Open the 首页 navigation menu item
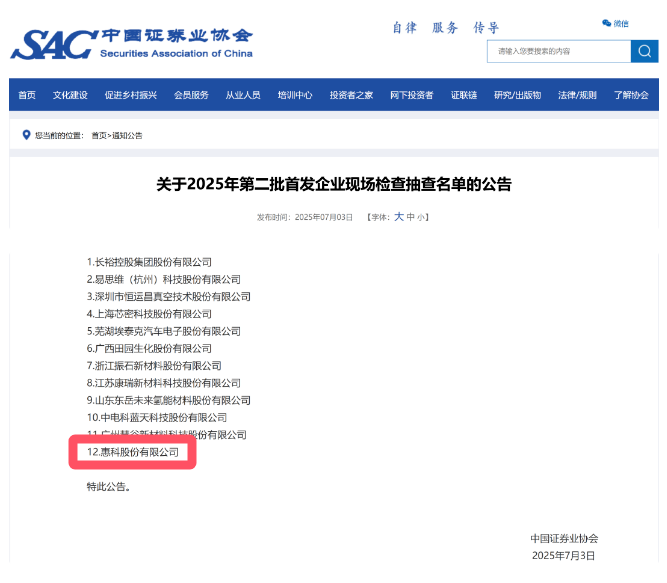The height and width of the screenshot is (583, 667). point(27,95)
